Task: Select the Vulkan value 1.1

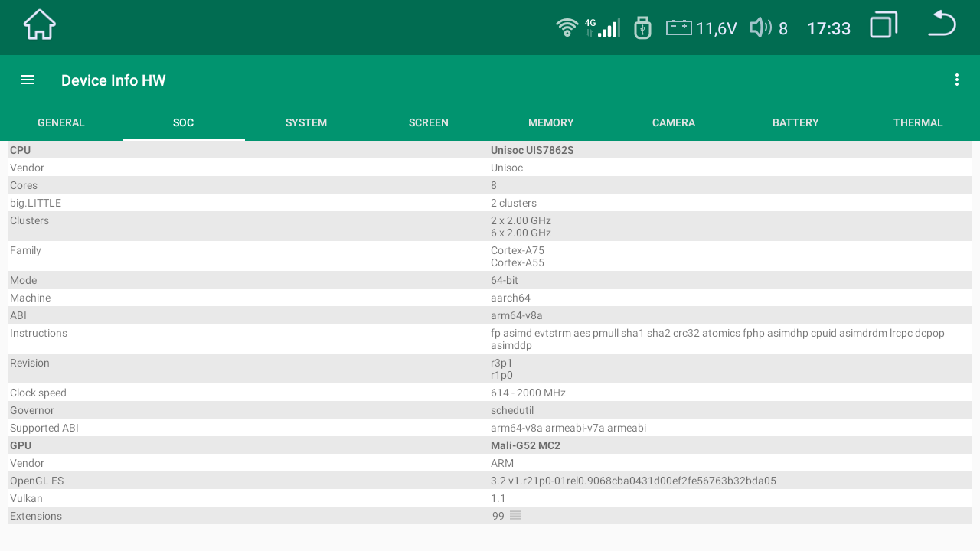Action: coord(498,498)
